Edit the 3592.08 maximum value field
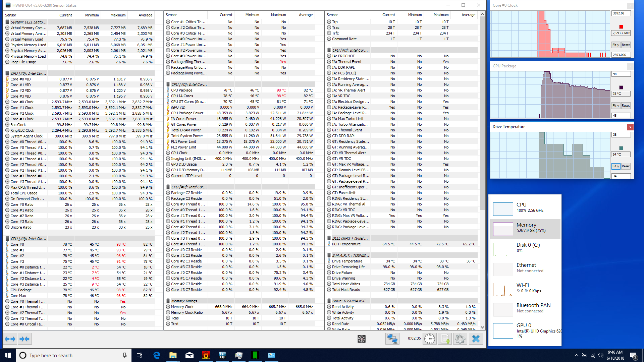Image resolution: width=644 pixels, height=362 pixels. coord(621,13)
